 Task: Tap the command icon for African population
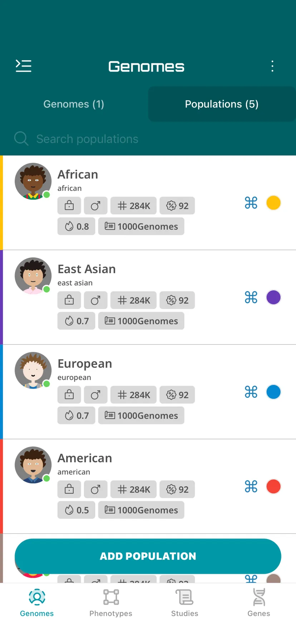coord(251,203)
